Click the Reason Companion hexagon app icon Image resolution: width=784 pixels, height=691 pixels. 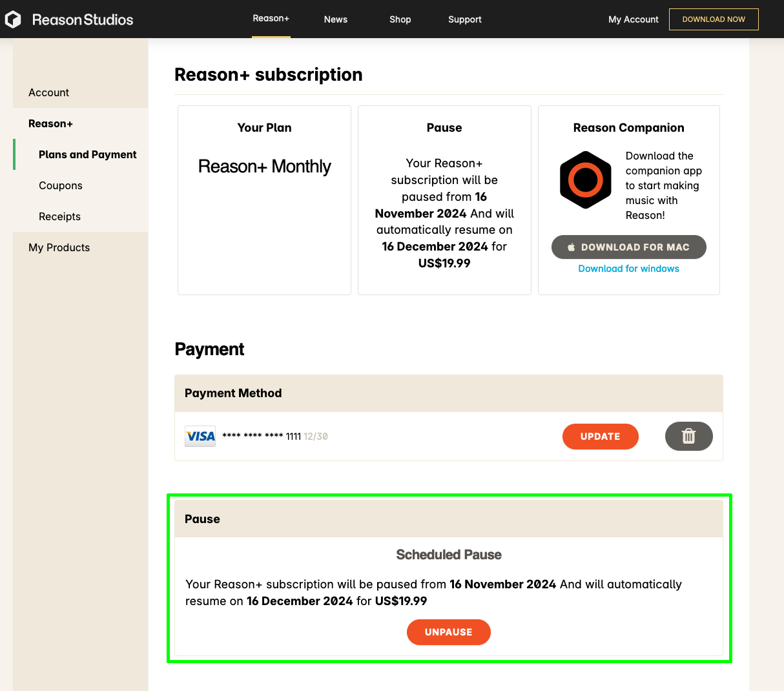pyautogui.click(x=585, y=180)
